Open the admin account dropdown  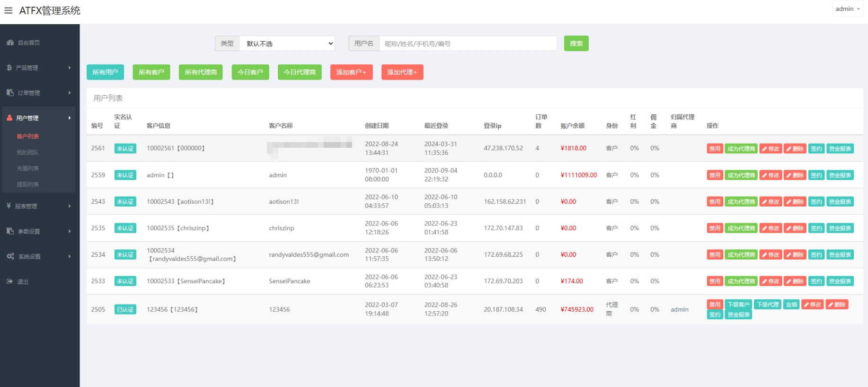pos(847,9)
